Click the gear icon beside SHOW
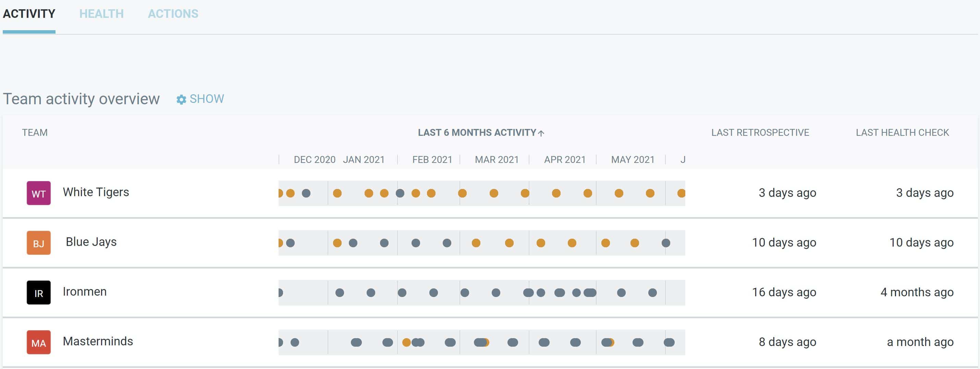This screenshot has height=369, width=980. pos(181,99)
